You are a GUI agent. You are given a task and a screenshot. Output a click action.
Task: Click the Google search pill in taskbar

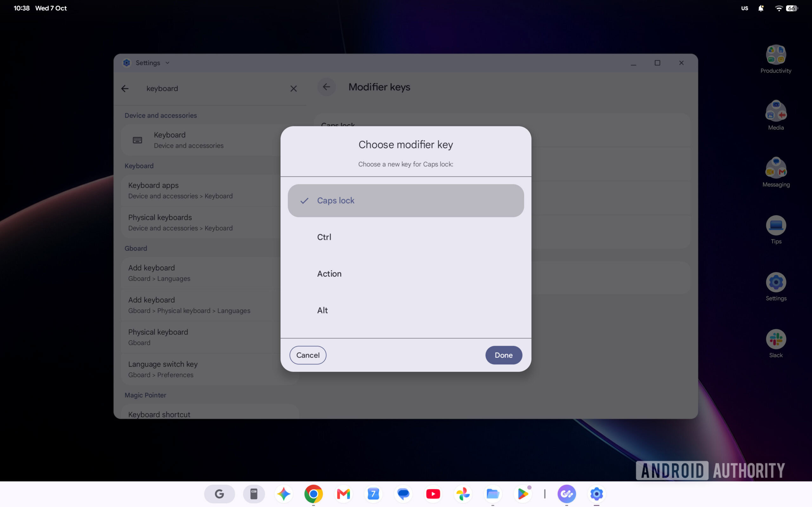[219, 494]
